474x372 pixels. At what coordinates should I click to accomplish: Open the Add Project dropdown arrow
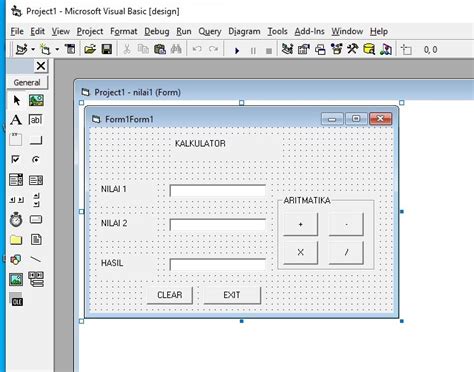click(x=33, y=49)
